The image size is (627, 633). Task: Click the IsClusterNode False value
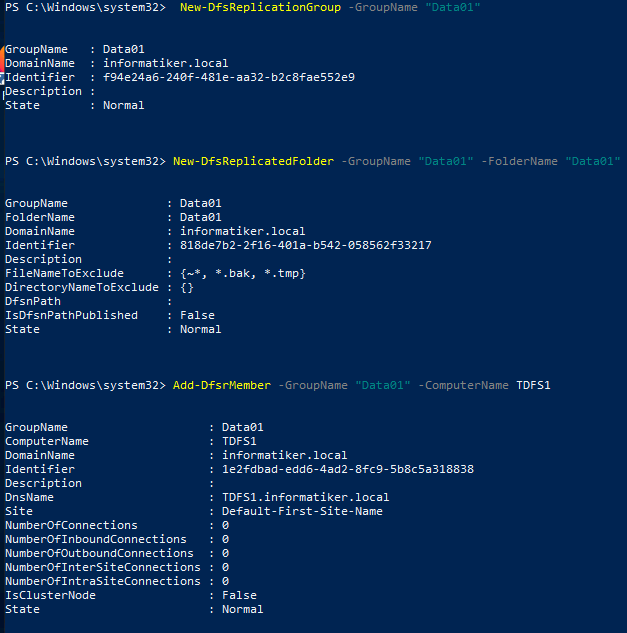(239, 595)
